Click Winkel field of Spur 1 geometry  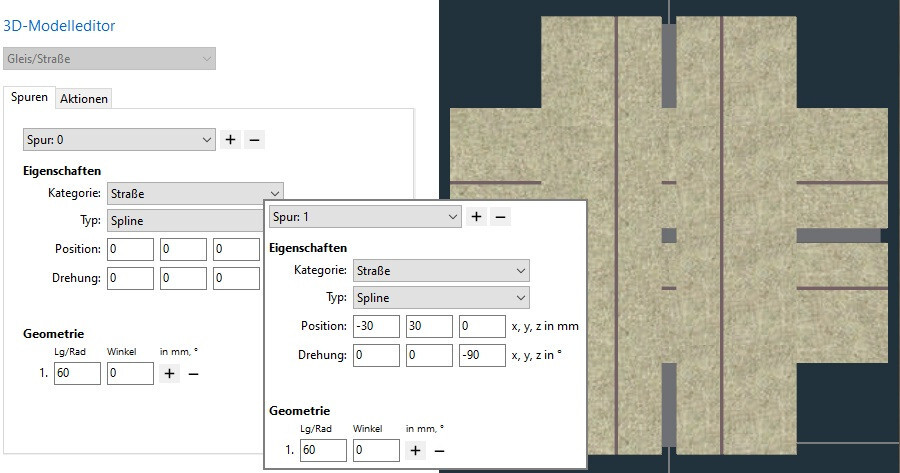[376, 450]
